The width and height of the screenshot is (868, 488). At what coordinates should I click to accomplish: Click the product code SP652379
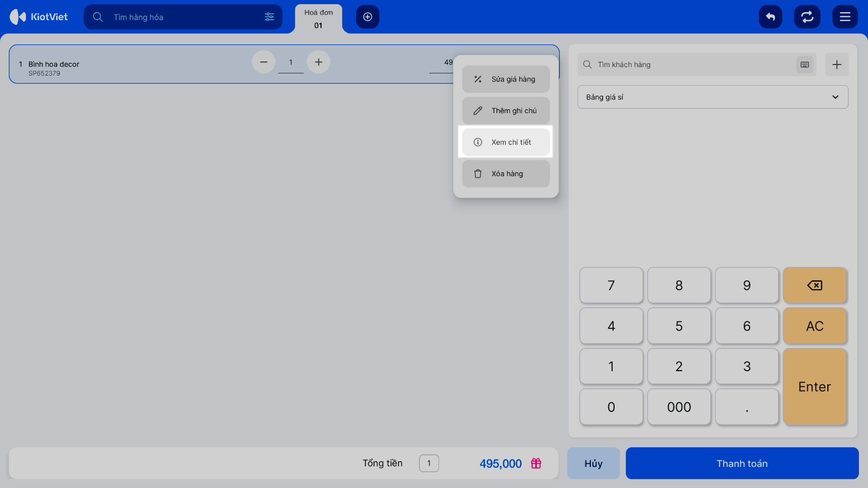(44, 73)
